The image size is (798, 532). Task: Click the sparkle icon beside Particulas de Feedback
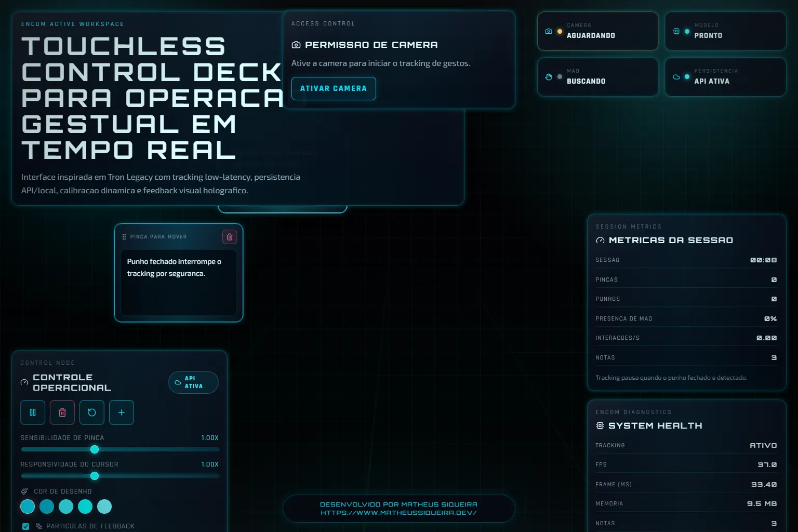click(39, 526)
